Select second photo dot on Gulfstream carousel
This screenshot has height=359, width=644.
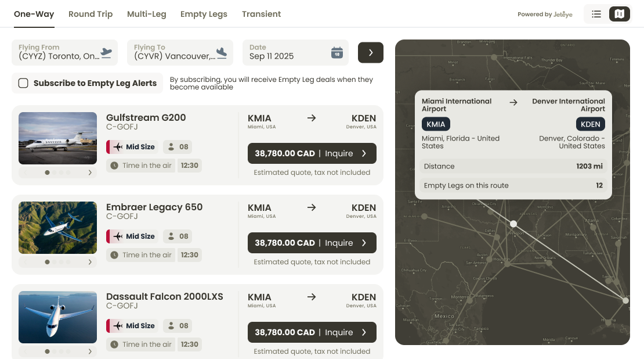(54, 173)
